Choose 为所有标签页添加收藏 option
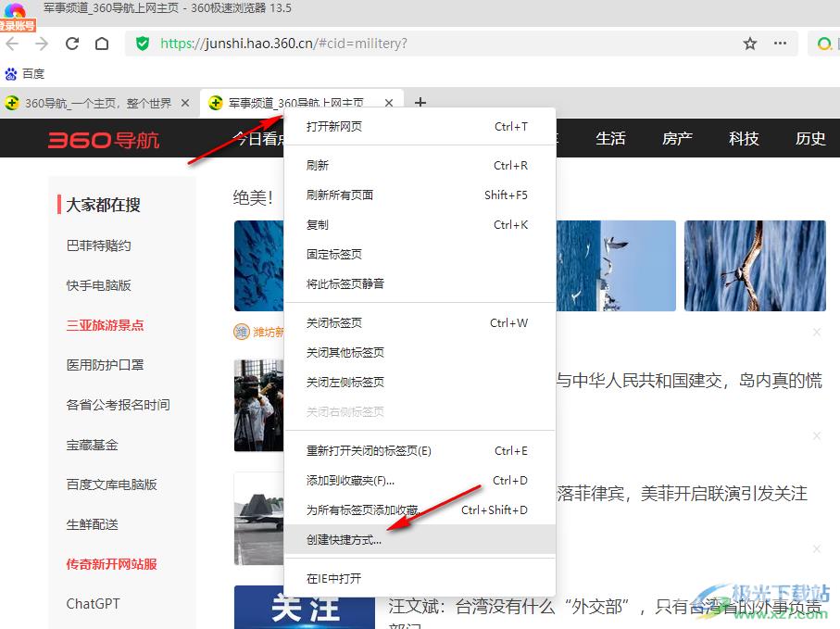This screenshot has height=629, width=840. point(420,510)
